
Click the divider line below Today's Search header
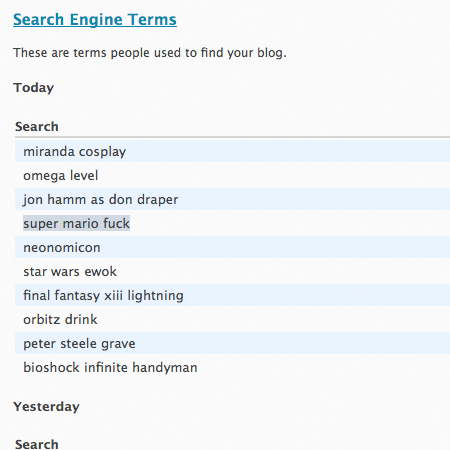[232, 137]
